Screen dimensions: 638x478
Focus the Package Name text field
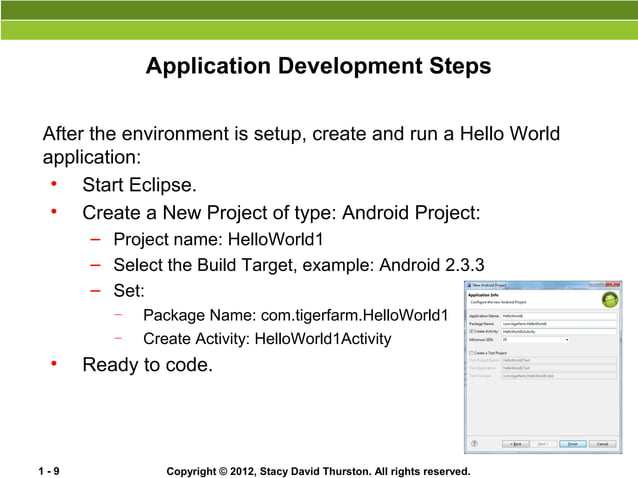coord(558,323)
